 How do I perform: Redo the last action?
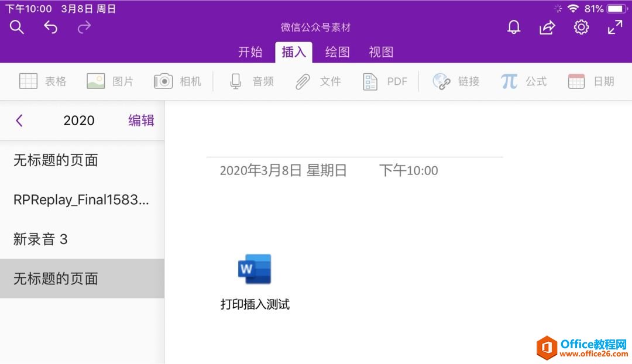tap(84, 28)
